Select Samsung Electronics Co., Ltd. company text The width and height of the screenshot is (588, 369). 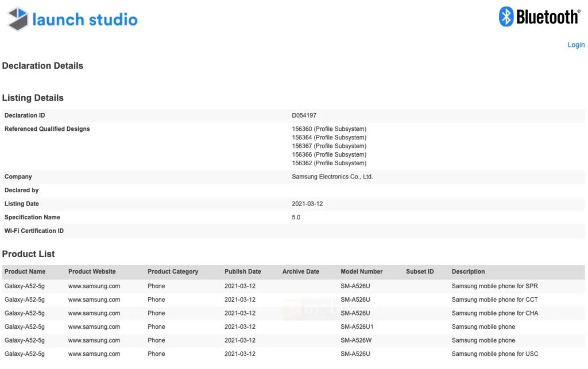tap(332, 176)
